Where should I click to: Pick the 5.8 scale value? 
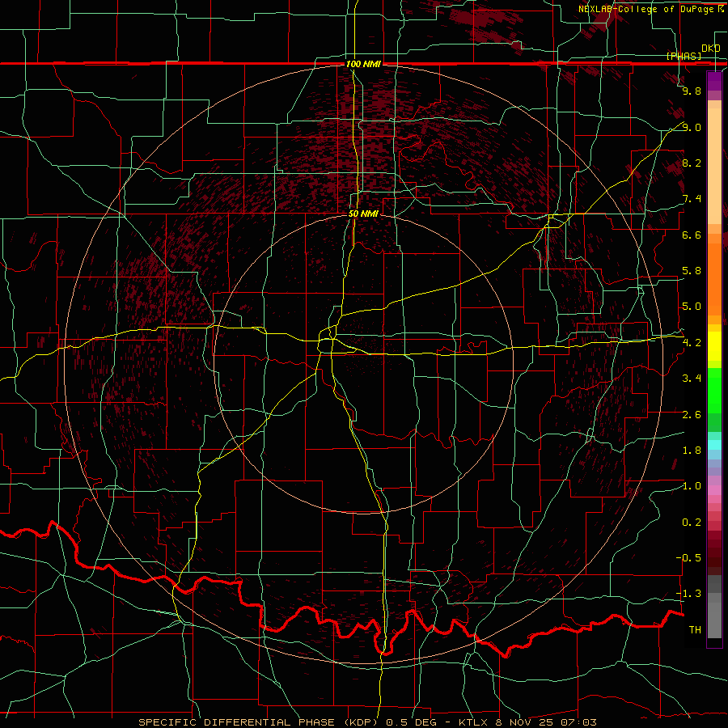[692, 271]
